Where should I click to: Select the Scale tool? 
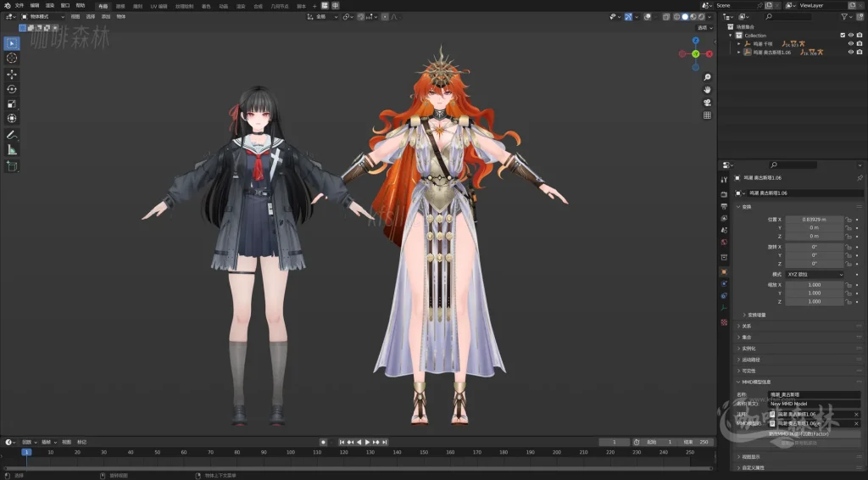(12, 104)
